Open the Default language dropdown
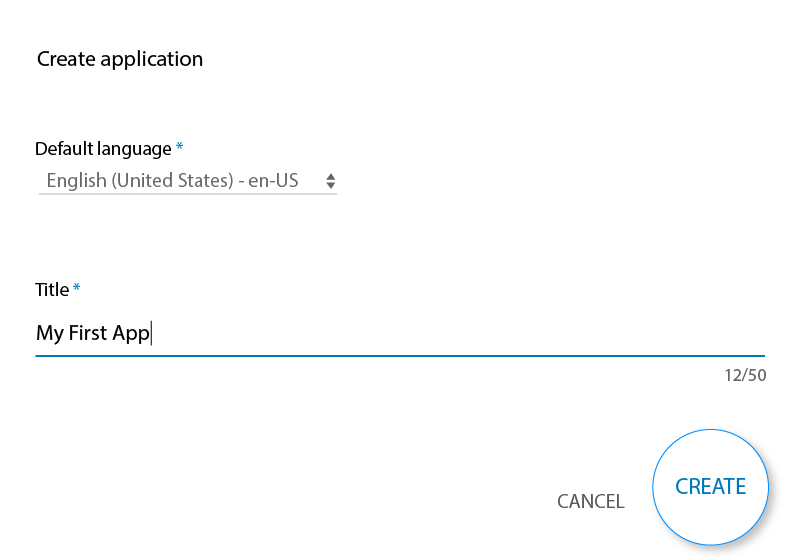800x560 pixels. point(187,181)
